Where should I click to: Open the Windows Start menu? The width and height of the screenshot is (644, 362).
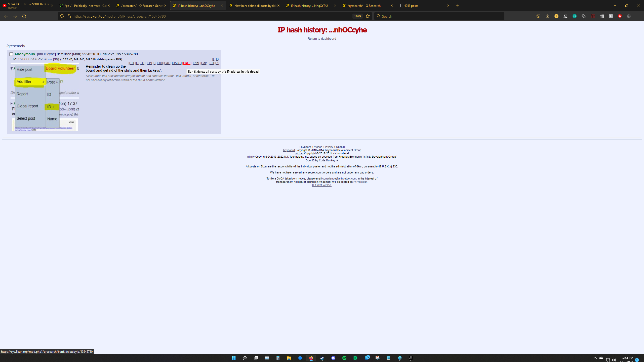[x=233, y=358]
